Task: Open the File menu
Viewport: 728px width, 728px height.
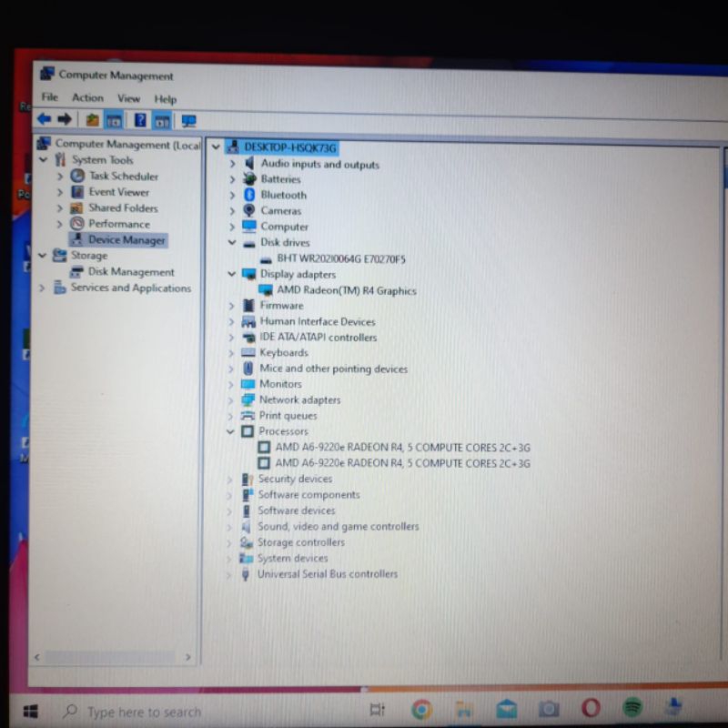Action: click(x=50, y=97)
